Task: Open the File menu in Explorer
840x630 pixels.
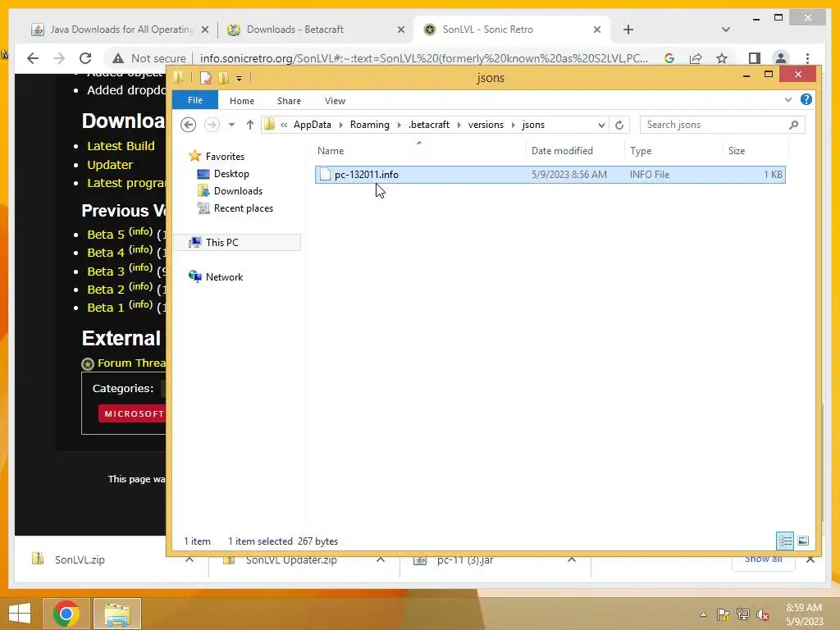Action: tap(195, 100)
